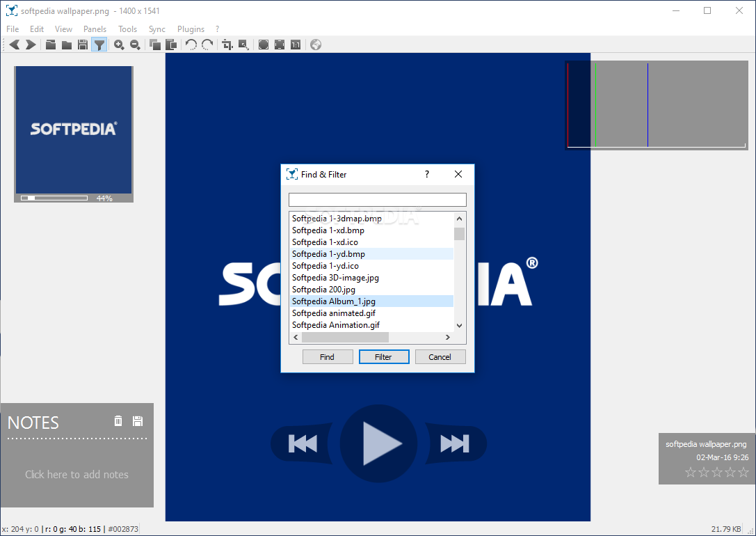The width and height of the screenshot is (756, 536).
Task: Click the search text field in Find & Filter
Action: [378, 200]
